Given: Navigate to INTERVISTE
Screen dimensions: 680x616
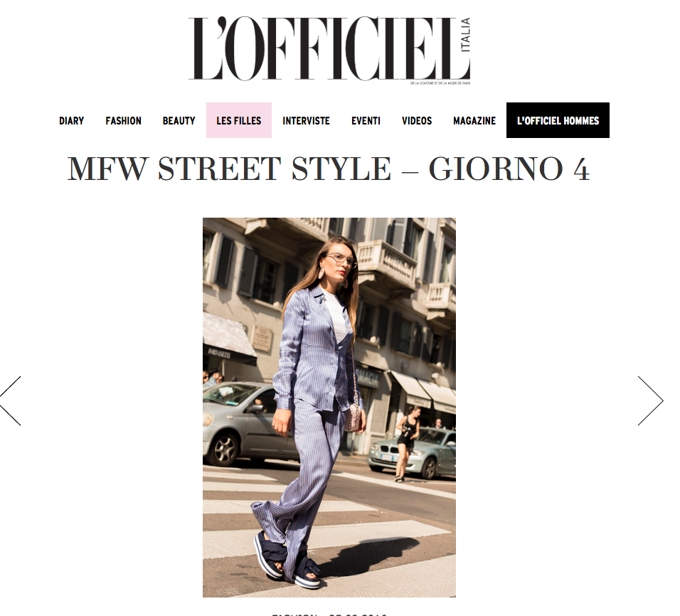Looking at the screenshot, I should tap(306, 121).
